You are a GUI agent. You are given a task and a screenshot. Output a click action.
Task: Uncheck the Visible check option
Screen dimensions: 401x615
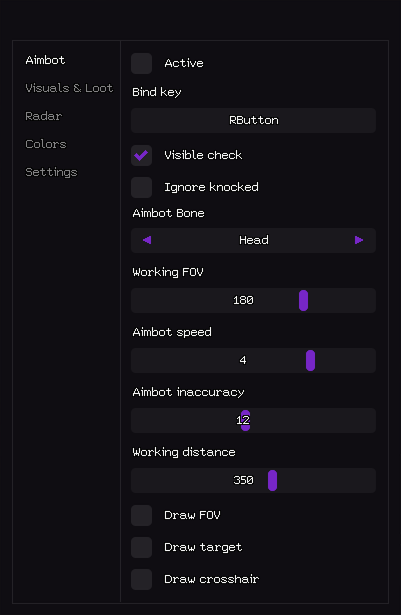pyautogui.click(x=142, y=155)
